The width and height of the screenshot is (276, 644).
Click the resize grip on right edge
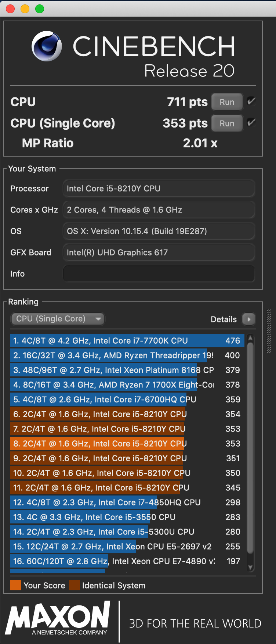pyautogui.click(x=269, y=331)
